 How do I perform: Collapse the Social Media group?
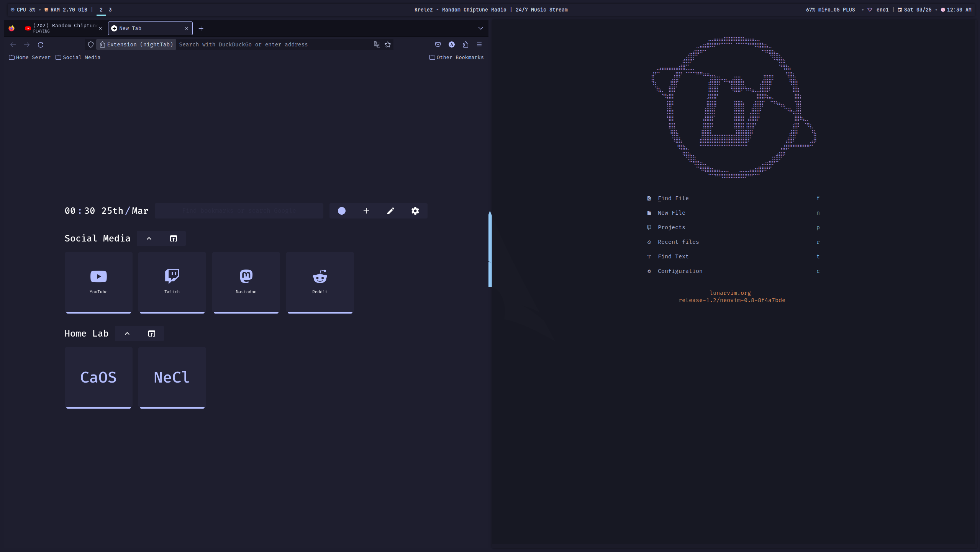click(x=149, y=238)
